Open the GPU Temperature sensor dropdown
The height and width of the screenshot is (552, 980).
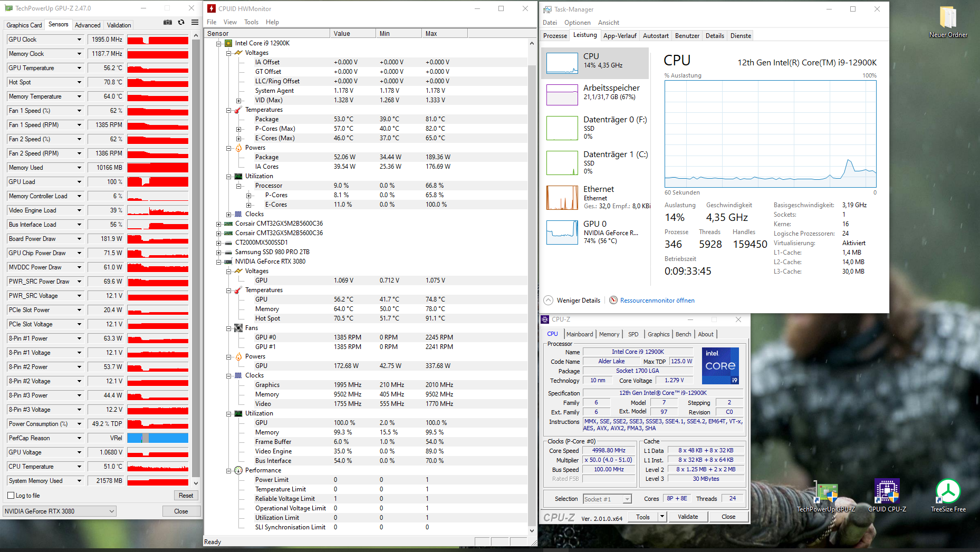pos(80,68)
